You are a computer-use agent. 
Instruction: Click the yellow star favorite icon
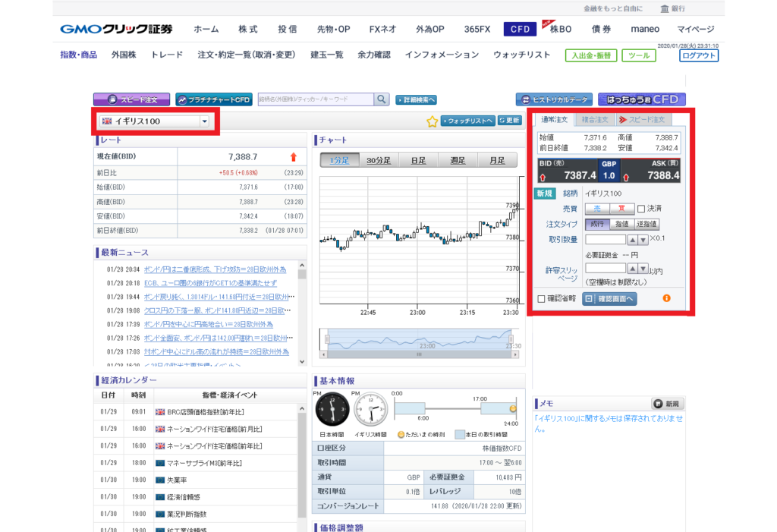432,121
